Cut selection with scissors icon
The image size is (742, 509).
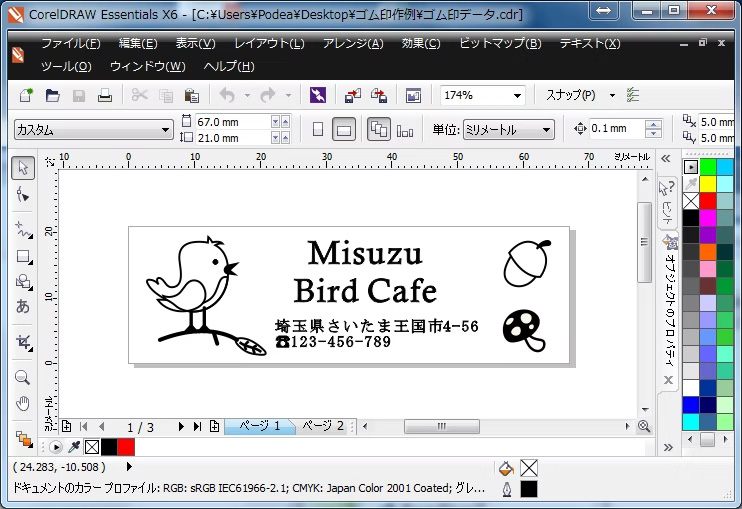coord(140,95)
